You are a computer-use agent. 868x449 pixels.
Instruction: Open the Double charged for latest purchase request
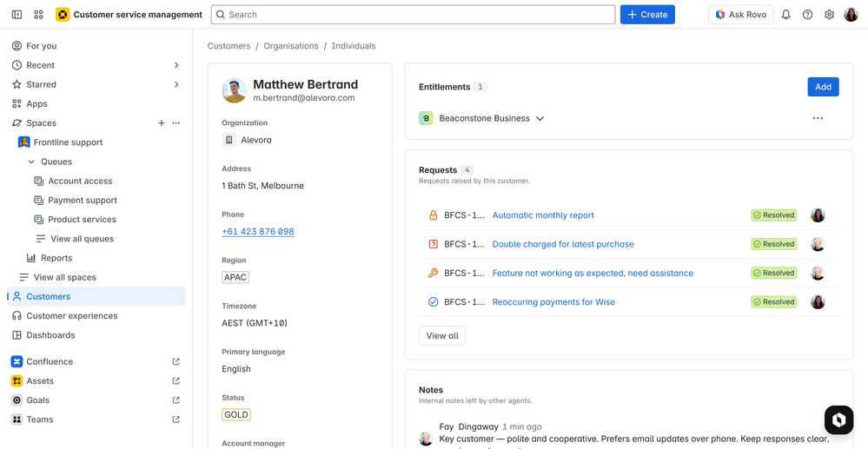(562, 244)
